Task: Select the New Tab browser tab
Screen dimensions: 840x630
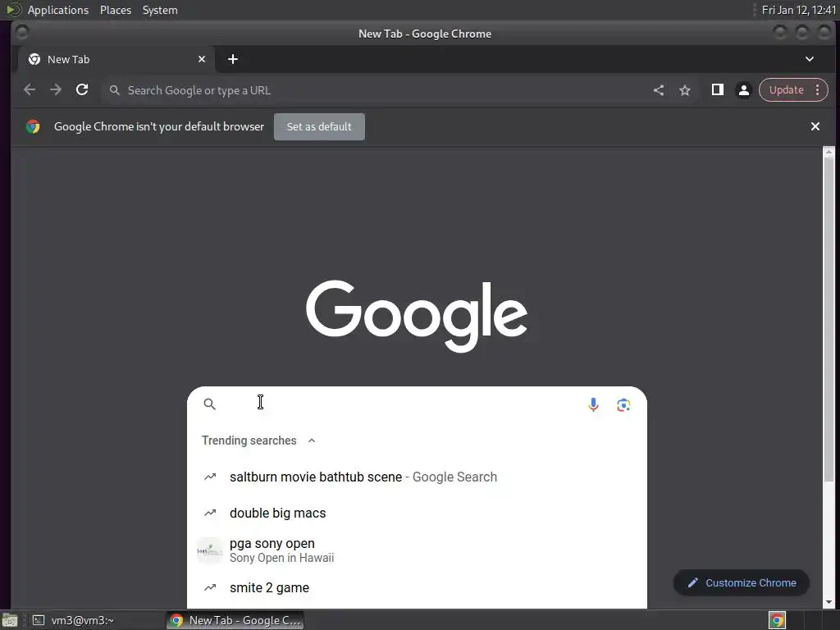Action: coord(116,59)
